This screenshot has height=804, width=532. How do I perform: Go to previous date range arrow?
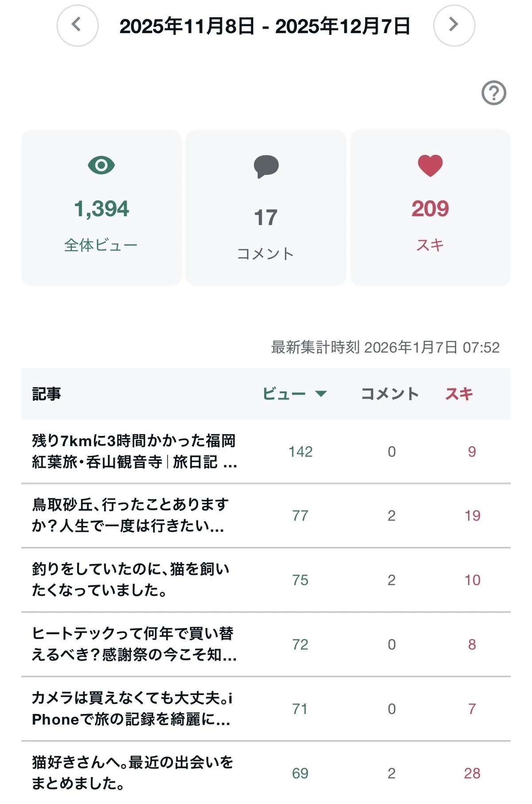pos(78,25)
